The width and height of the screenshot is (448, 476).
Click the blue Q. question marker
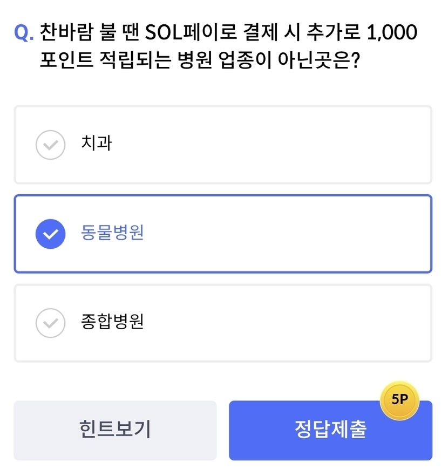[24, 33]
